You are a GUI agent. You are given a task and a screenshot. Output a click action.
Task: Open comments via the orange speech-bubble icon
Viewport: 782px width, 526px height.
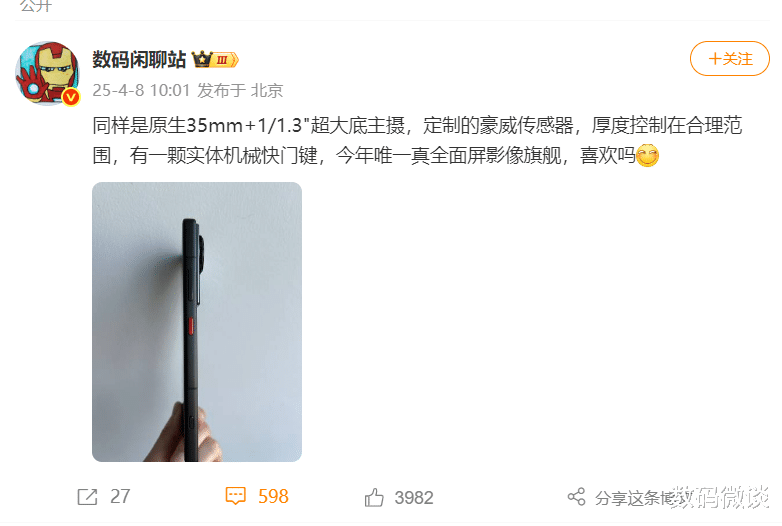tap(235, 496)
